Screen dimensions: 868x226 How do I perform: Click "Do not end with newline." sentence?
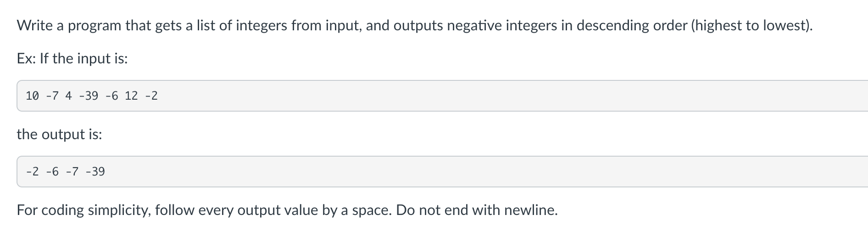pyautogui.click(x=477, y=210)
